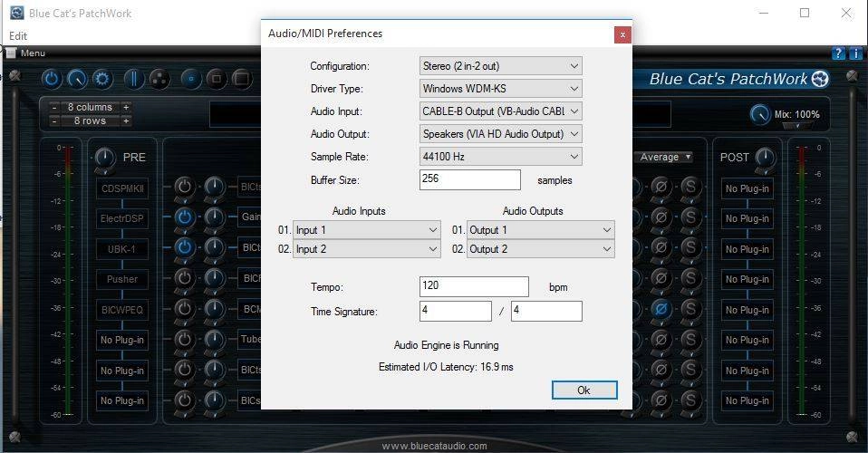Toggle the power button of the BlCs row
The width and height of the screenshot is (868, 453).
coord(184,400)
